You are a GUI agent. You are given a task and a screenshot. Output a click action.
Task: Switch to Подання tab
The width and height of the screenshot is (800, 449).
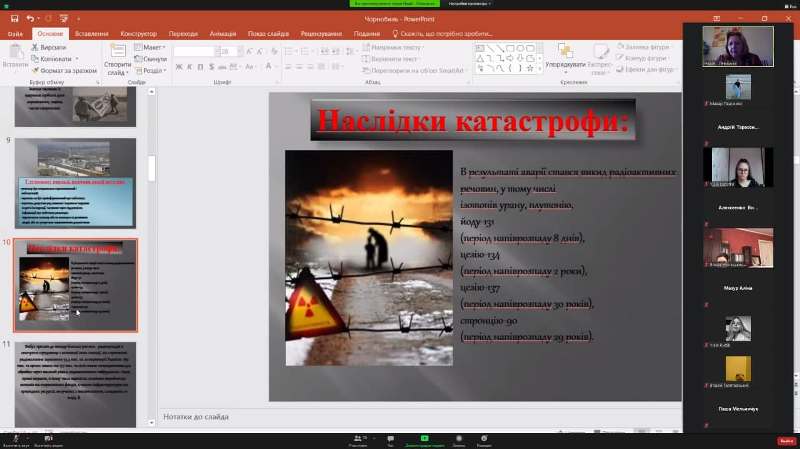(x=367, y=34)
